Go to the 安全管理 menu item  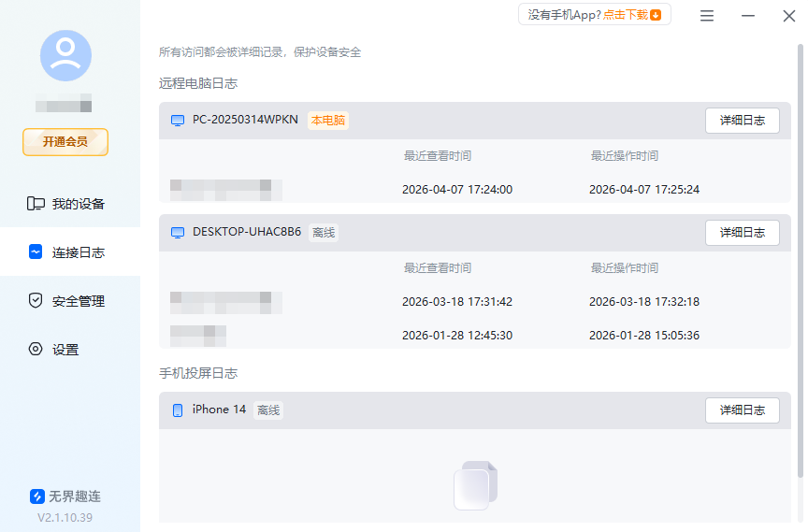pyautogui.click(x=79, y=301)
